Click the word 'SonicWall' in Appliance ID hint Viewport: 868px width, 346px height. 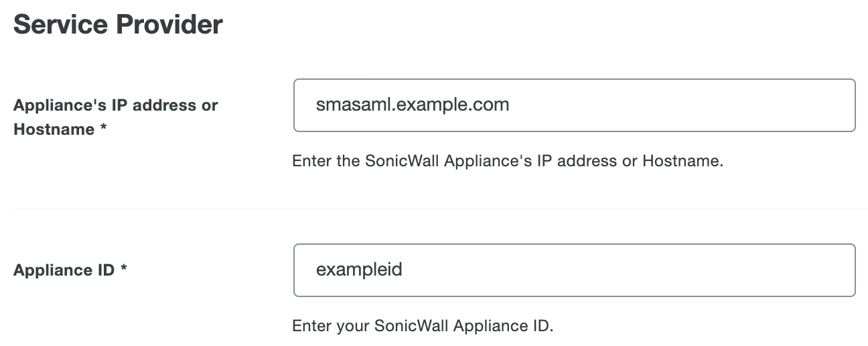[x=412, y=327]
